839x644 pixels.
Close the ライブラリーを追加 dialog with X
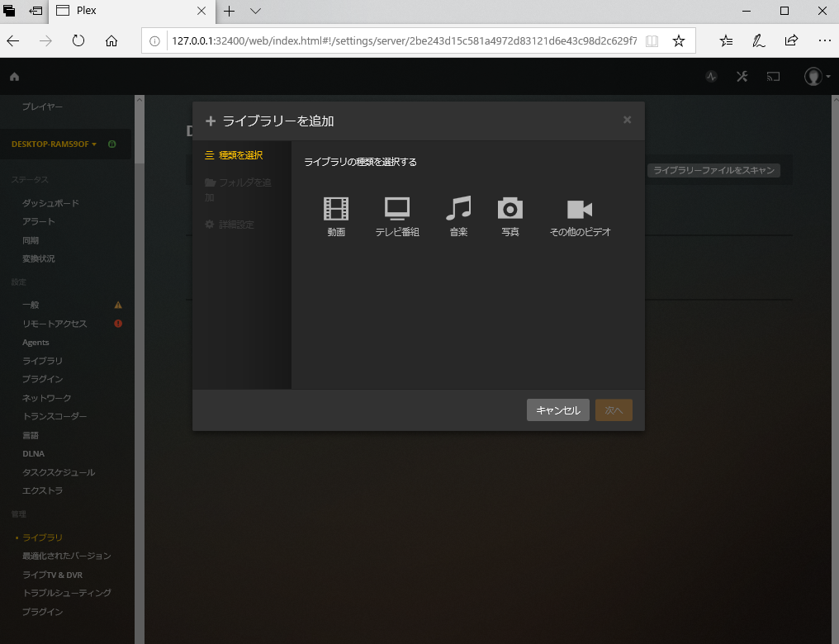click(627, 120)
